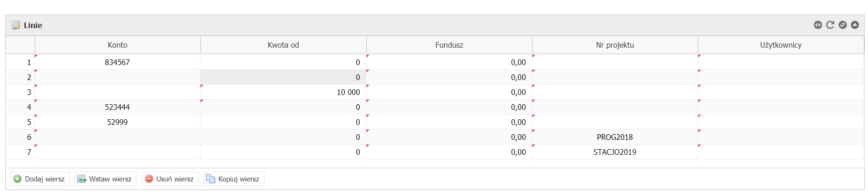868x195 pixels.
Task: Click the Użytkownicy column header
Action: click(x=781, y=45)
